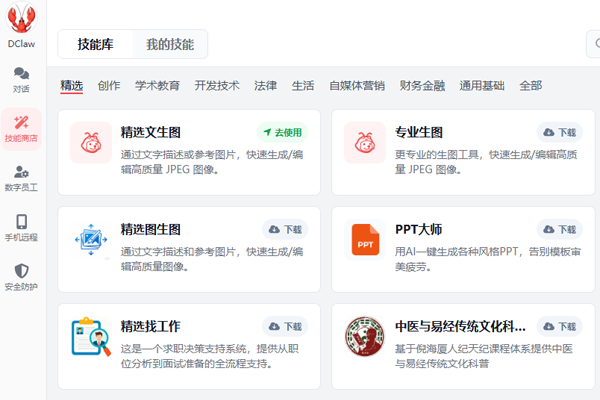The width and height of the screenshot is (600, 400).
Task: Open the 数字员工 sidebar icon
Action: 21,171
